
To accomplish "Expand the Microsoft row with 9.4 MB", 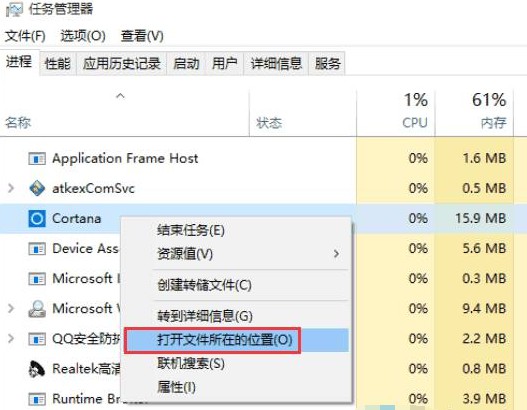I will coord(11,309).
